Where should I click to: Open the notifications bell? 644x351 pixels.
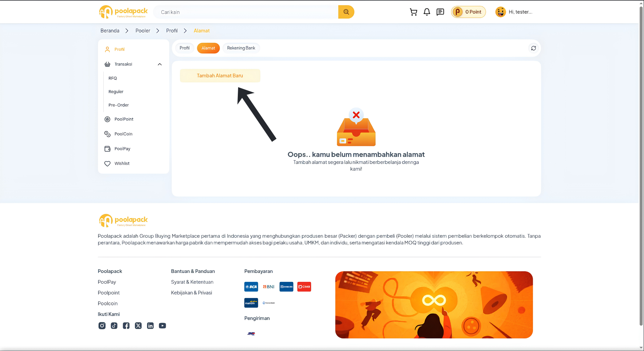click(x=427, y=12)
